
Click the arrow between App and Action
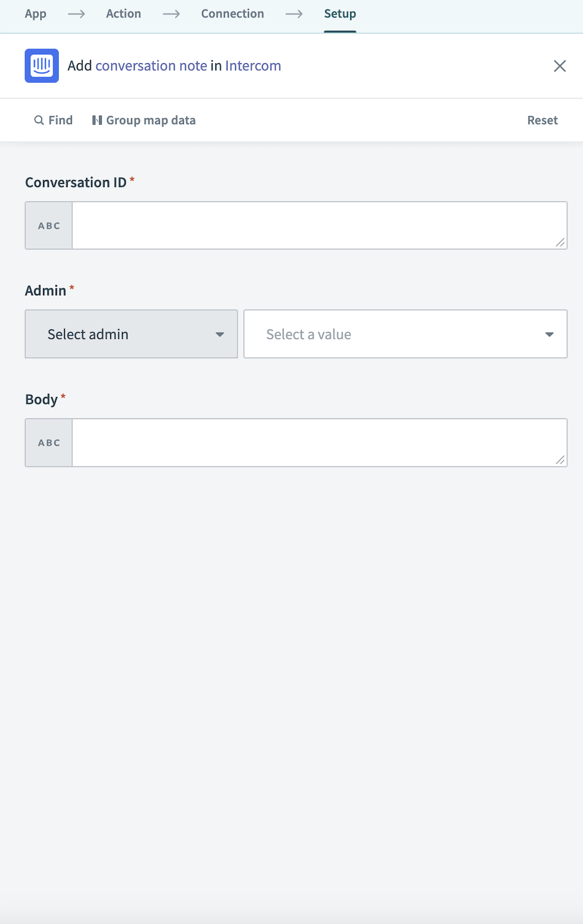click(x=76, y=13)
